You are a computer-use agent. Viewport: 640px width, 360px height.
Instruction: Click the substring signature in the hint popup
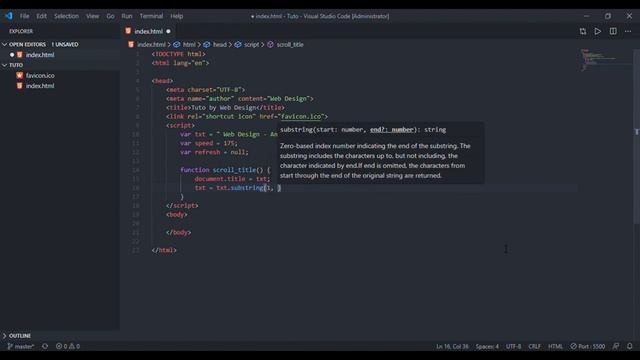pyautogui.click(x=363, y=130)
